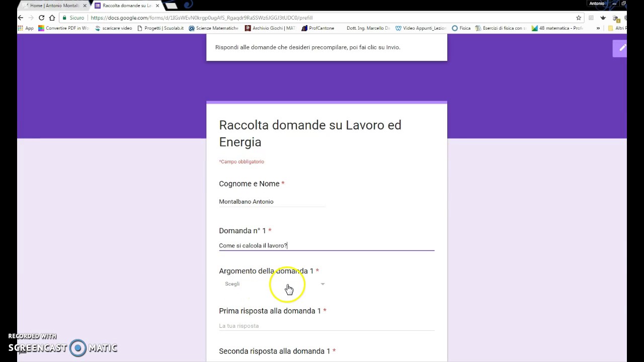This screenshot has height=362, width=644.
Task: Click the dropdown arrow beside Scegli
Action: 323,284
